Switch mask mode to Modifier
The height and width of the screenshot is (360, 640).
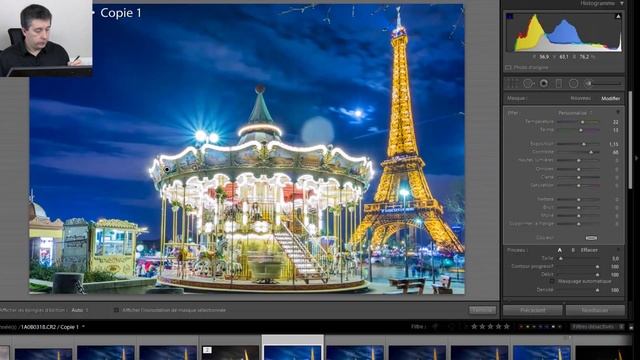click(611, 98)
